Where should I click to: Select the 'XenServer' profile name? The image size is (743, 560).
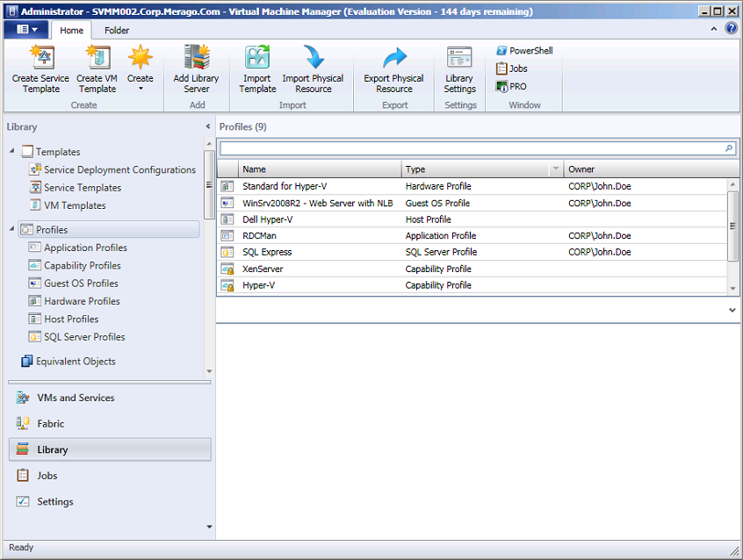click(263, 269)
